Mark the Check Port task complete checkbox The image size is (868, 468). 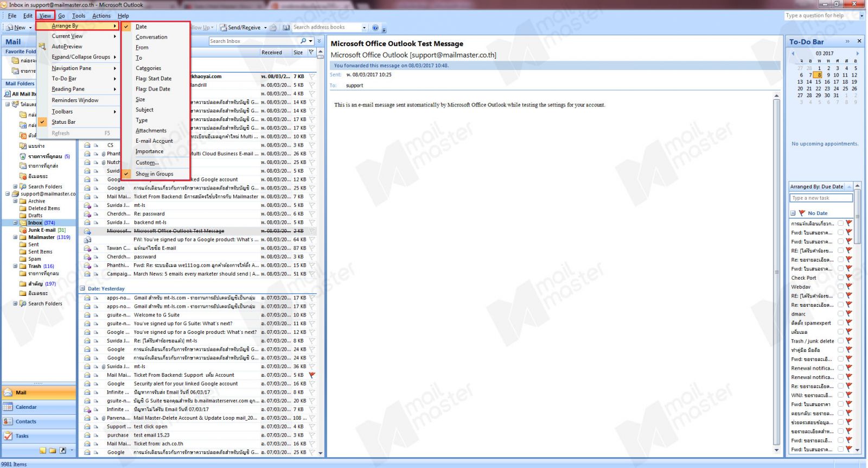click(840, 277)
